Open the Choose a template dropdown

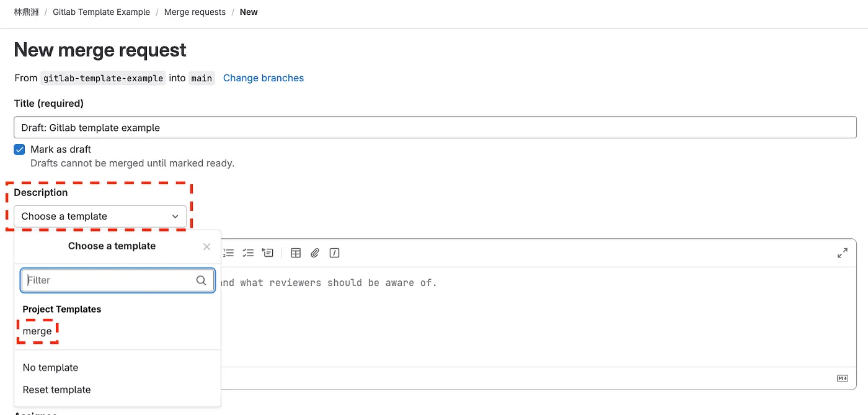coord(100,216)
